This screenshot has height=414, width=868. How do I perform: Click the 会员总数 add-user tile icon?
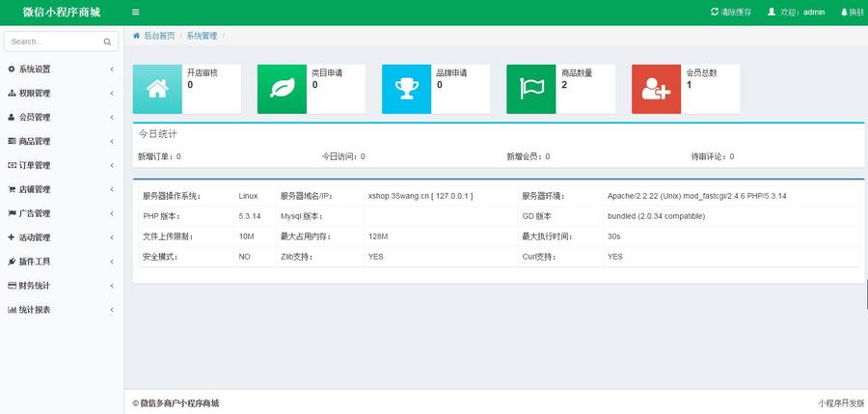[x=656, y=89]
